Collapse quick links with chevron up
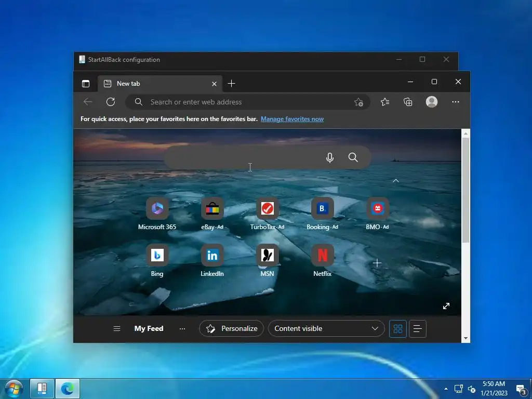Viewport: 532px width, 399px height. [x=395, y=181]
